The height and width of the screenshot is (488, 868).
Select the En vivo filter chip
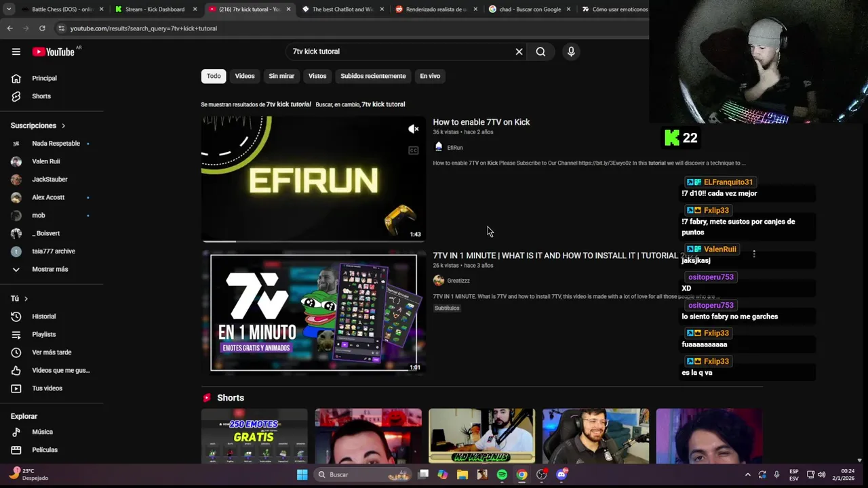pos(430,76)
